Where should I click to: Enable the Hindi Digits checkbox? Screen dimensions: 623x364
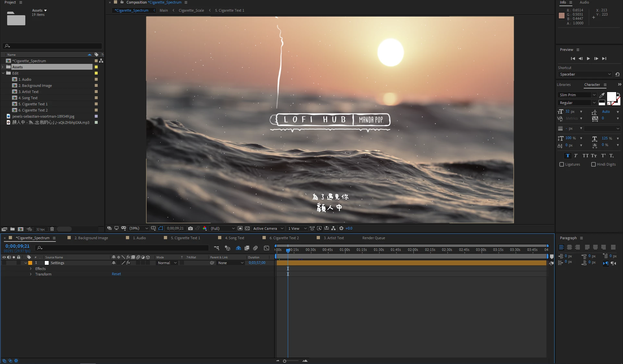pos(593,165)
